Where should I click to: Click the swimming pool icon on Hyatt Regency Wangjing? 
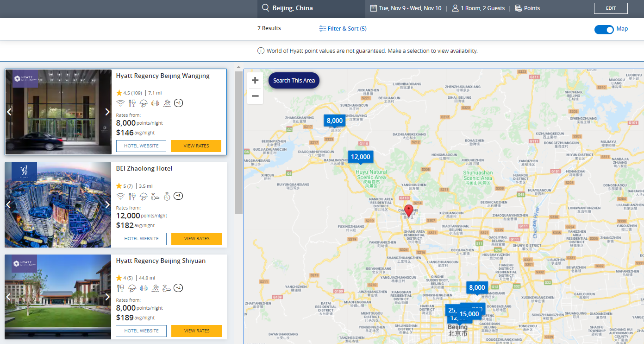[167, 103]
